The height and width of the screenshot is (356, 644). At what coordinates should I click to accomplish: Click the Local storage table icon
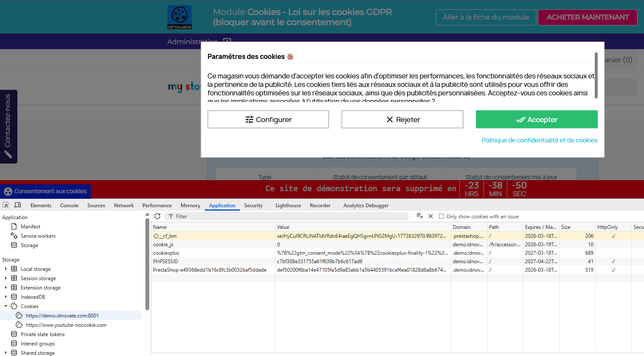14,269
